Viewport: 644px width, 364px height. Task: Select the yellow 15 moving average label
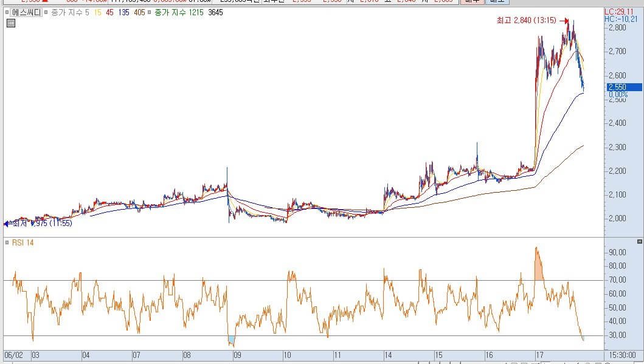[97, 13]
